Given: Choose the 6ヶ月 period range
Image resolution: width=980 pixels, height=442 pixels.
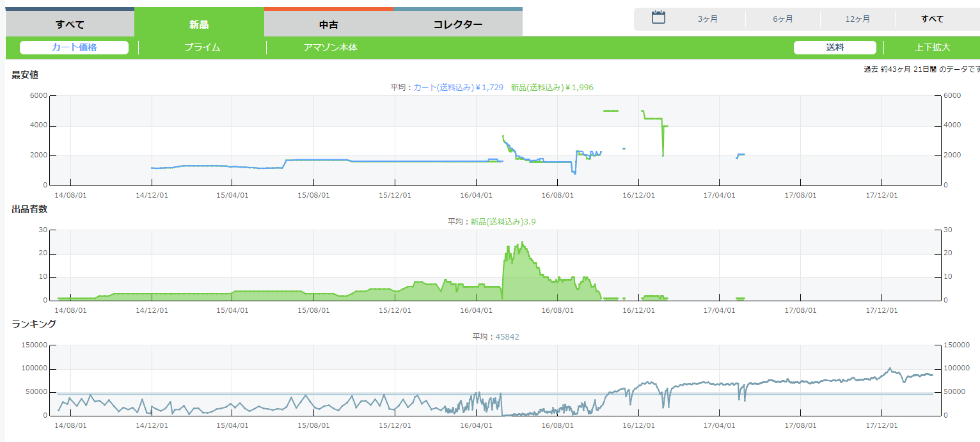Looking at the screenshot, I should pyautogui.click(x=782, y=19).
